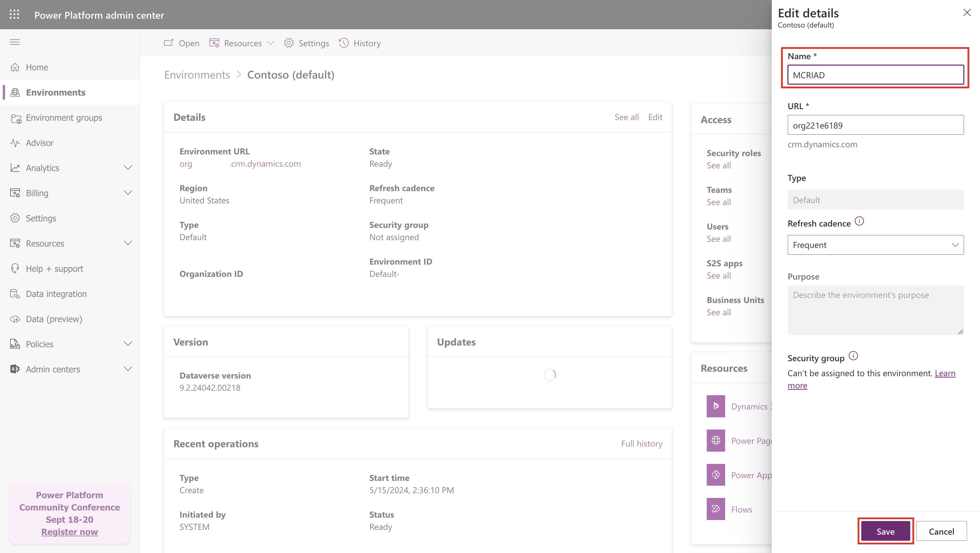Collapse the hamburger navigation menu

pos(14,42)
